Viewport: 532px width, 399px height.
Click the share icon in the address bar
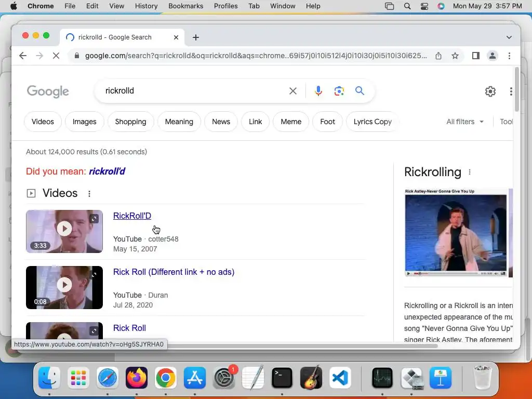pos(438,56)
